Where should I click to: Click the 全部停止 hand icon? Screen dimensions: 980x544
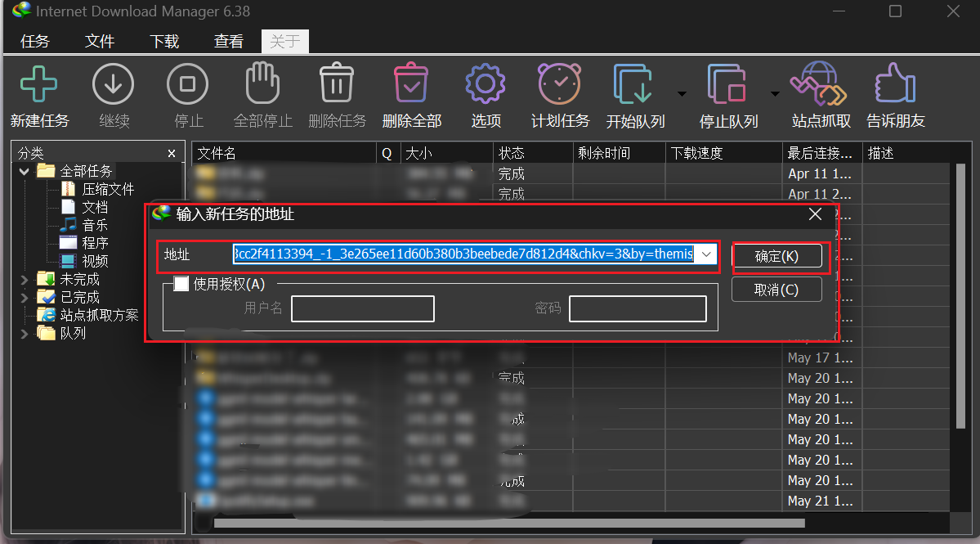[262, 83]
